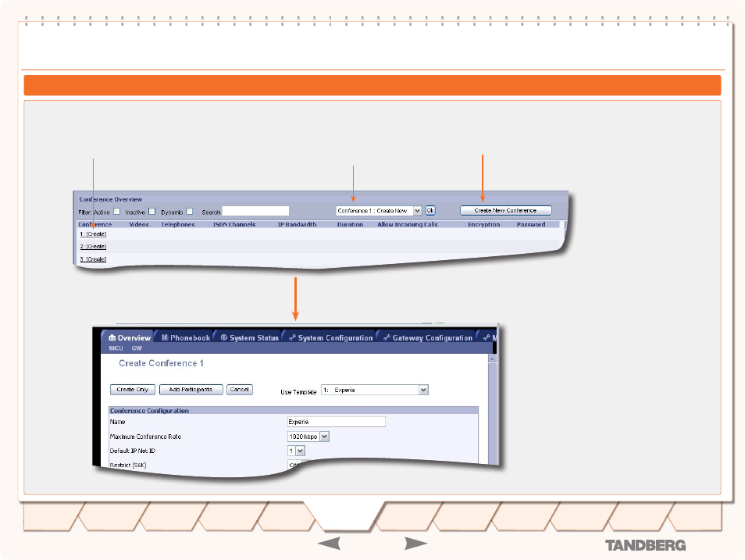Click the Telephones column header
This screenshot has height=560, width=745.
coord(178,224)
